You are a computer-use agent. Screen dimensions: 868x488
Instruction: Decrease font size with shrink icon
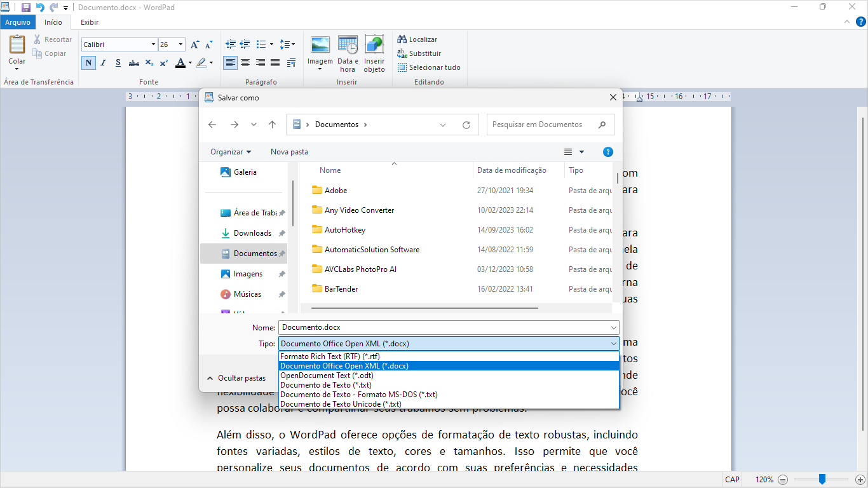pos(208,44)
